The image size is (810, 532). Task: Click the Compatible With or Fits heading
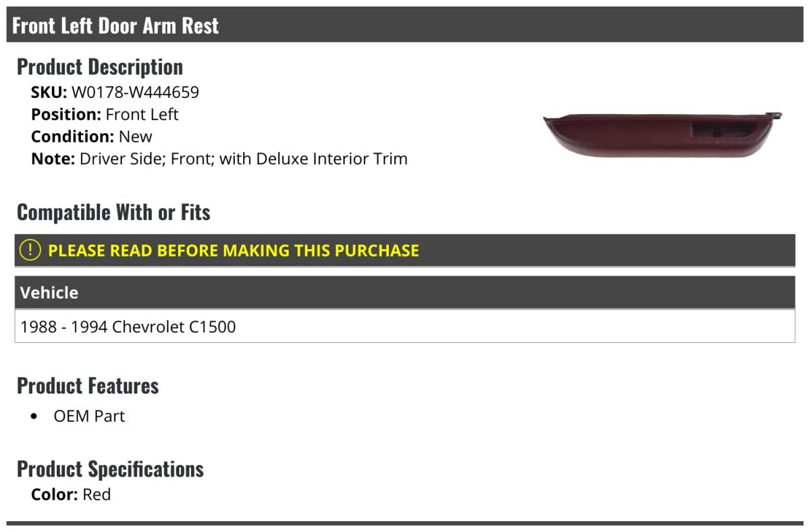(113, 213)
